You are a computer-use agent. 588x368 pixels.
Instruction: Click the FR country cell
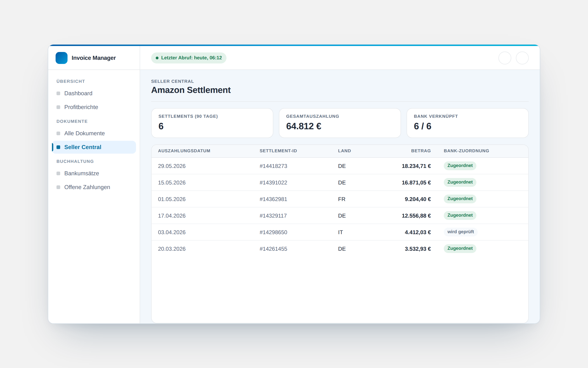click(342, 199)
